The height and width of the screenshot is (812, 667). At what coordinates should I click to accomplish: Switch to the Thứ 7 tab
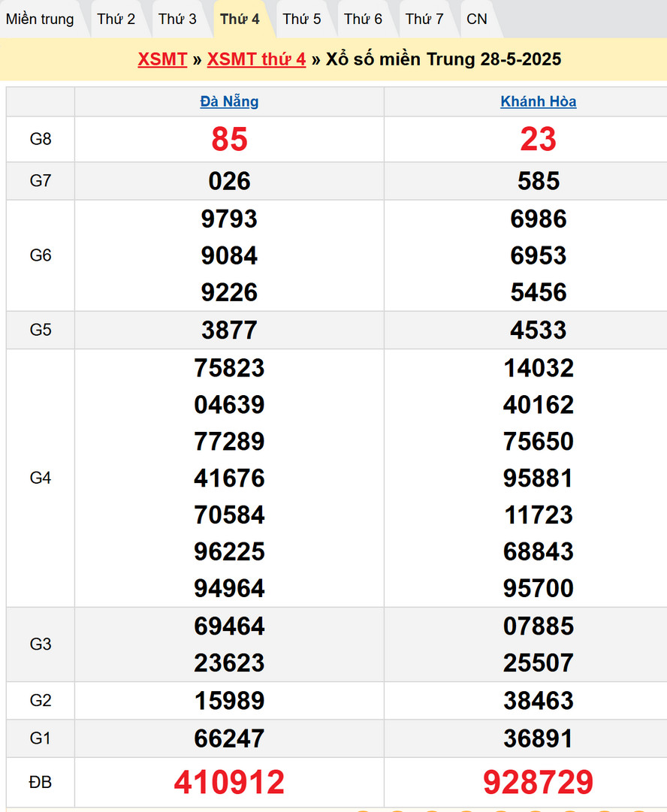click(425, 20)
